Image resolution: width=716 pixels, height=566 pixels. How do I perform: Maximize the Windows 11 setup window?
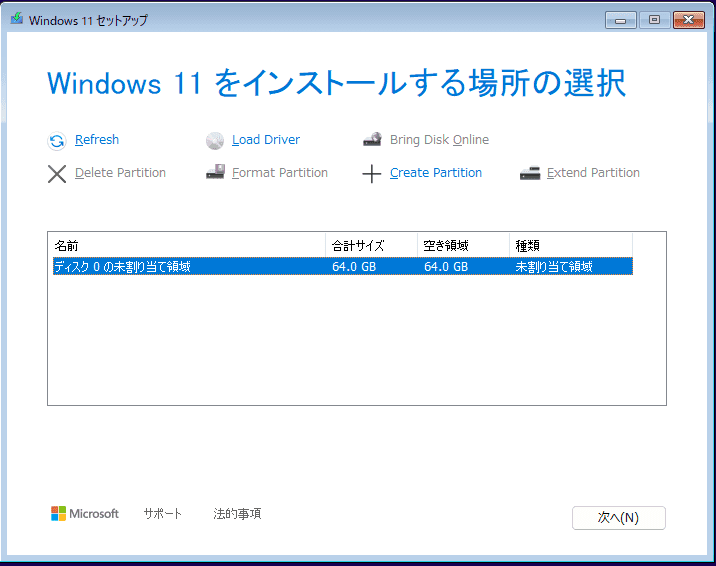pos(654,20)
